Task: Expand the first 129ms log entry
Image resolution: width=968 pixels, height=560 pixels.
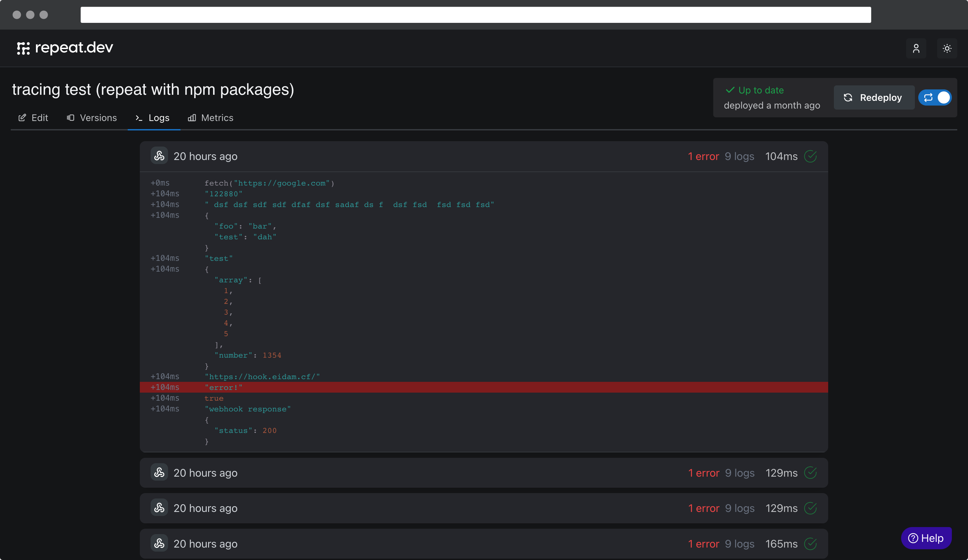Action: coord(422,473)
